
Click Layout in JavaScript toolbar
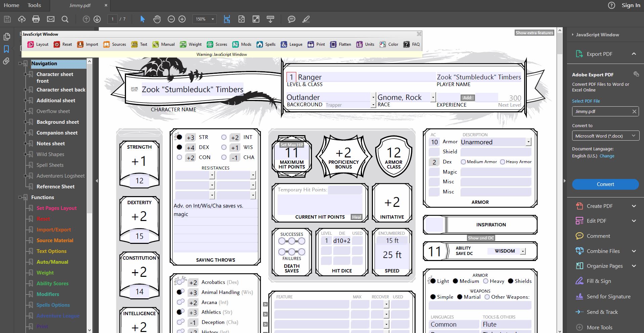[38, 44]
